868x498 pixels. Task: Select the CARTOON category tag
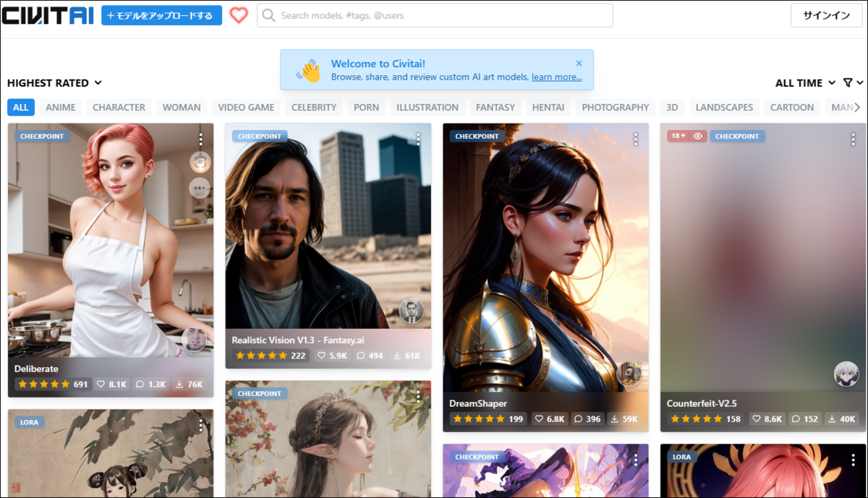point(792,107)
